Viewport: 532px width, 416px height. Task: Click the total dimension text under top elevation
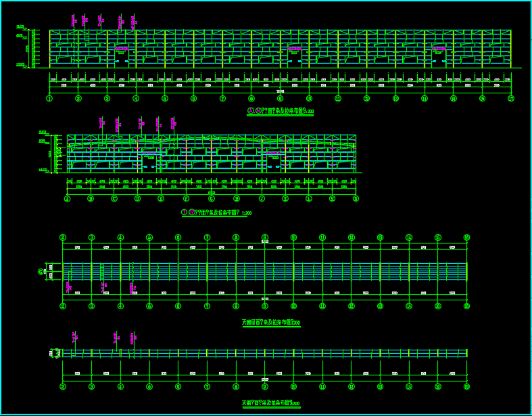pyautogui.click(x=280, y=91)
